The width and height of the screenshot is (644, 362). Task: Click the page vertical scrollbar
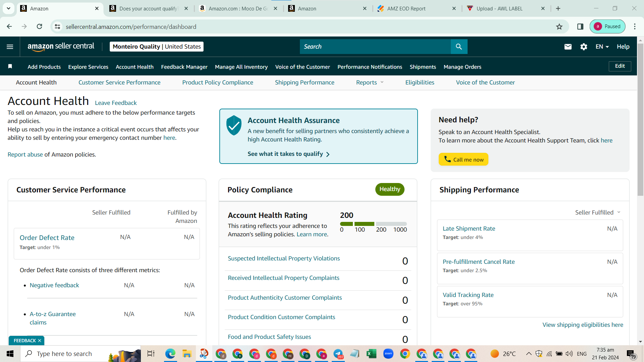coord(640,120)
